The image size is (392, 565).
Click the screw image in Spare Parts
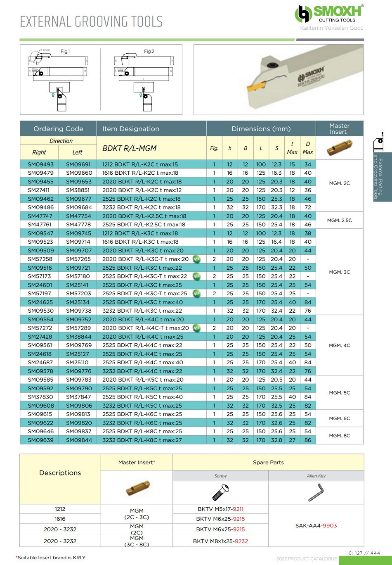click(220, 492)
